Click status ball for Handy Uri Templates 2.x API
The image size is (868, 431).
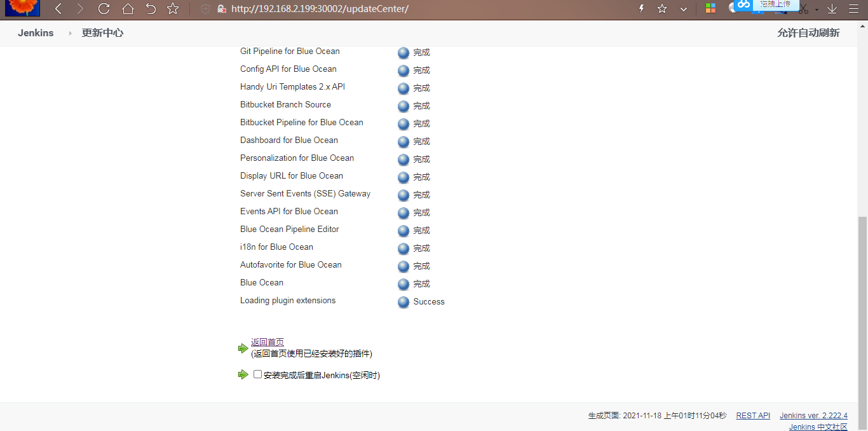(x=403, y=88)
